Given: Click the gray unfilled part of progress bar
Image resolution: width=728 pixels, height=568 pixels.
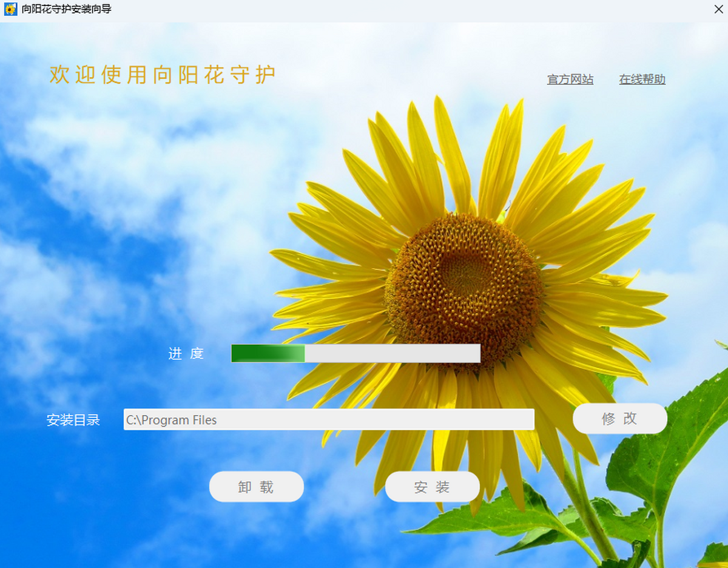Looking at the screenshot, I should tap(392, 353).
